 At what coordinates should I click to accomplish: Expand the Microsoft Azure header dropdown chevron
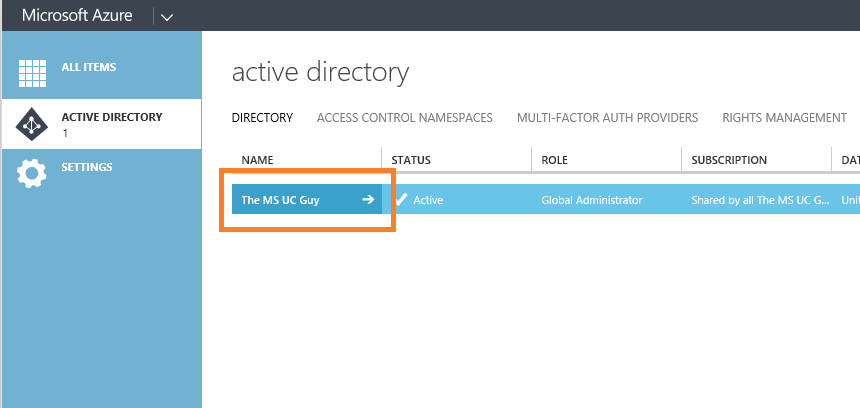pyautogui.click(x=167, y=17)
